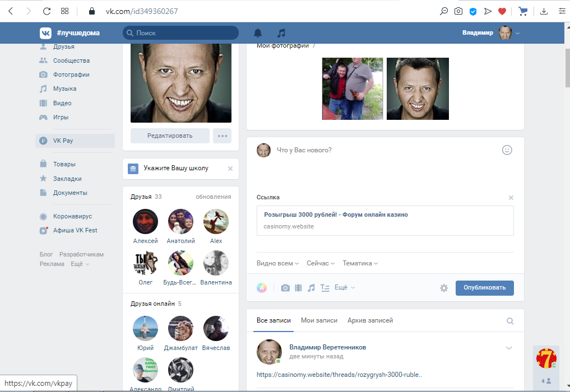This screenshot has height=392, width=570.
Task: Open VK Pay in the sidebar
Action: pos(63,141)
